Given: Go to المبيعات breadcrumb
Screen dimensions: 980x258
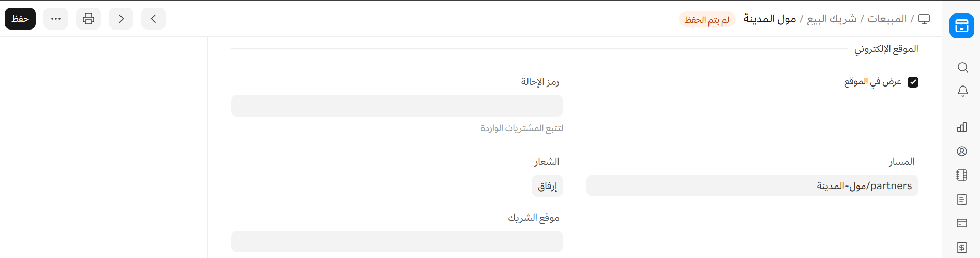Looking at the screenshot, I should (x=887, y=19).
